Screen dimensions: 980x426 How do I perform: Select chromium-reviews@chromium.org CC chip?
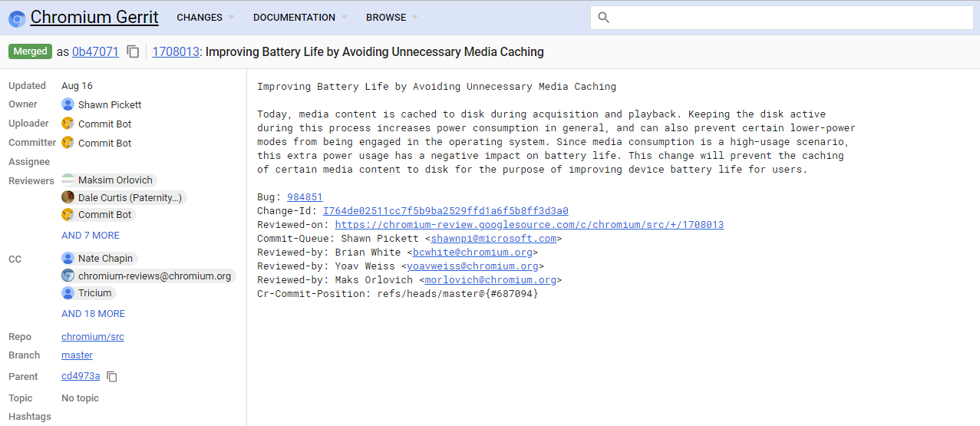148,276
